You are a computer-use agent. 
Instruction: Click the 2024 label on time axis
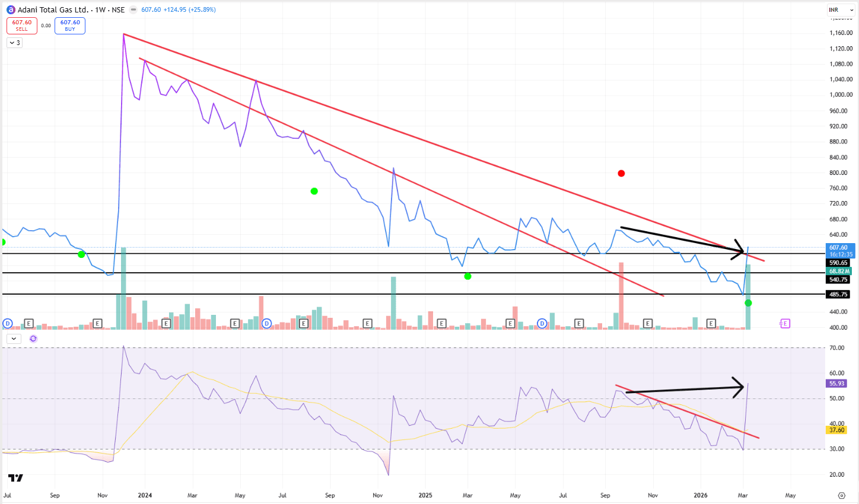click(145, 495)
